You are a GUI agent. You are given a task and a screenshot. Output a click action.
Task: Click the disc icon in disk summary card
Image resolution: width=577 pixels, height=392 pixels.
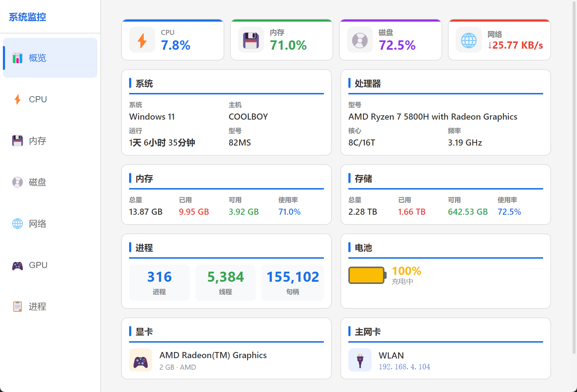(360, 40)
